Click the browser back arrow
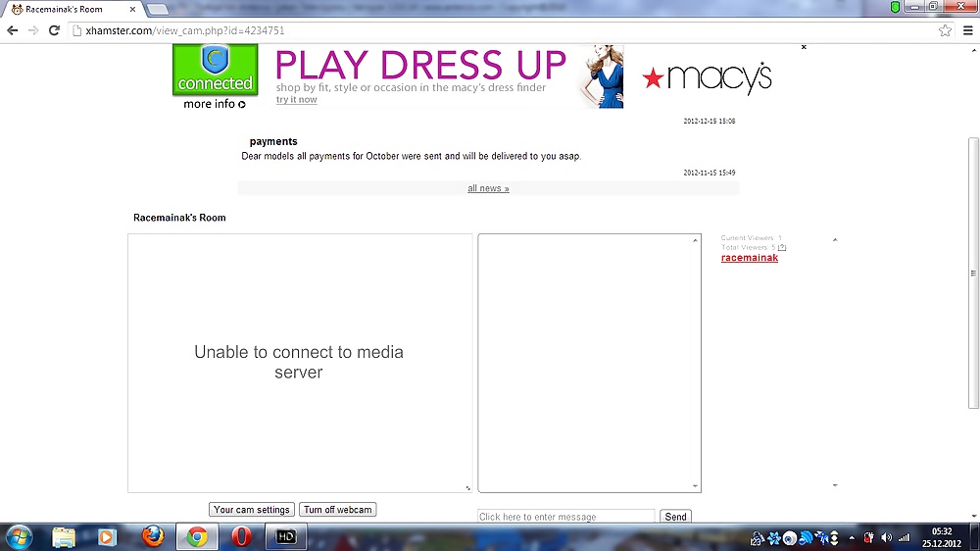The image size is (980, 551). 12,30
